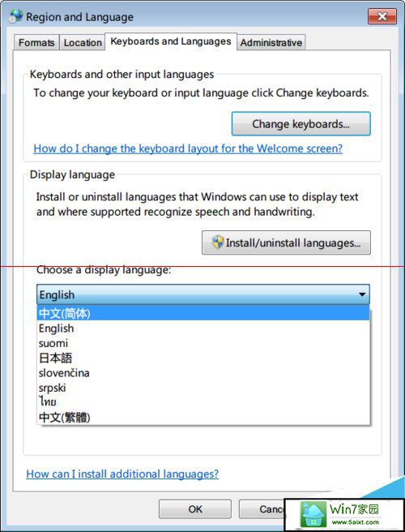Switch to the Formats tab

tap(36, 42)
